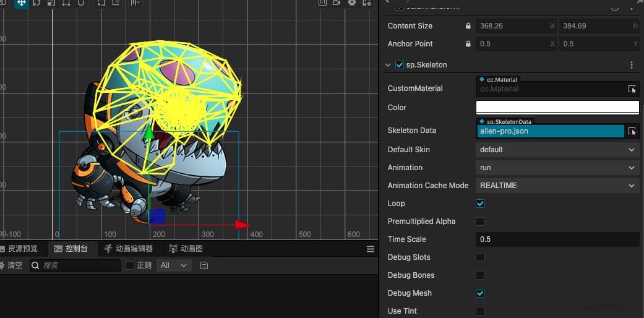
Task: Disable Debug Mesh
Action: tap(479, 293)
